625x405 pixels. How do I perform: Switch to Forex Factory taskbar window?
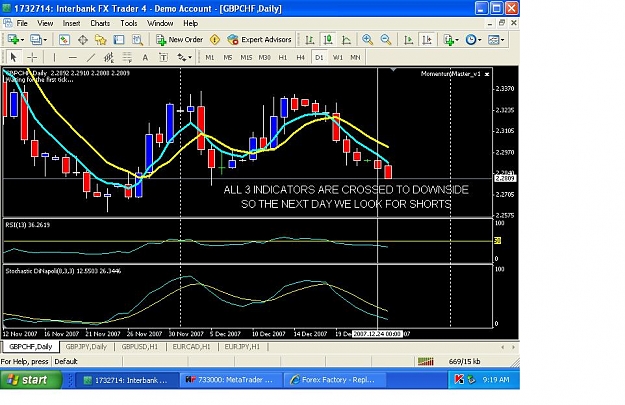pos(335,380)
